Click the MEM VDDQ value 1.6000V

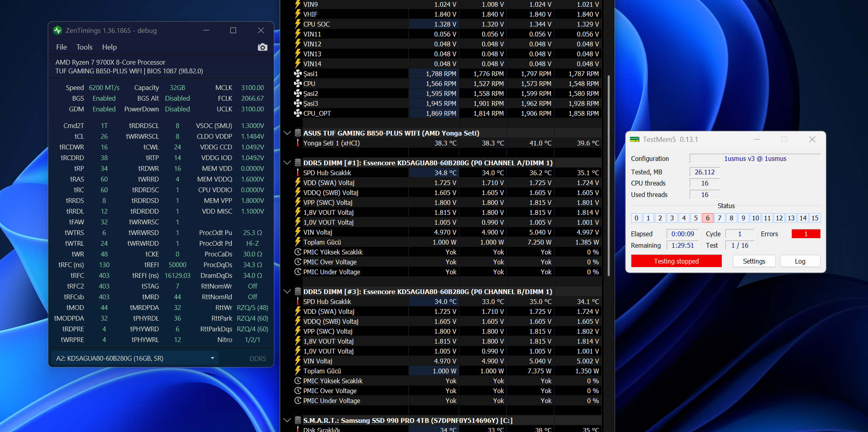(252, 179)
